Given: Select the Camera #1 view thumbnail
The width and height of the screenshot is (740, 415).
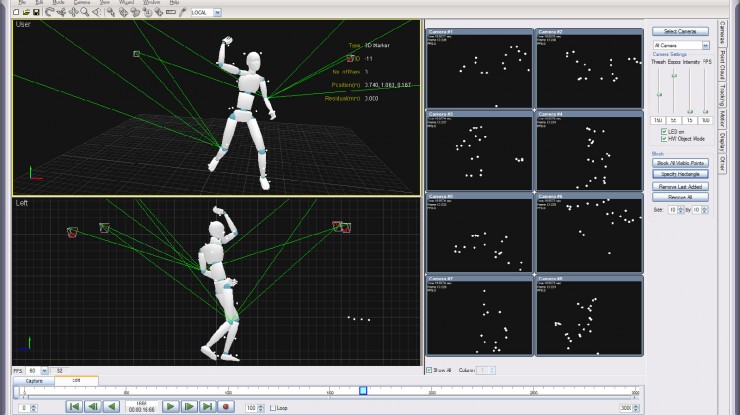Looking at the screenshot, I should pos(479,68).
